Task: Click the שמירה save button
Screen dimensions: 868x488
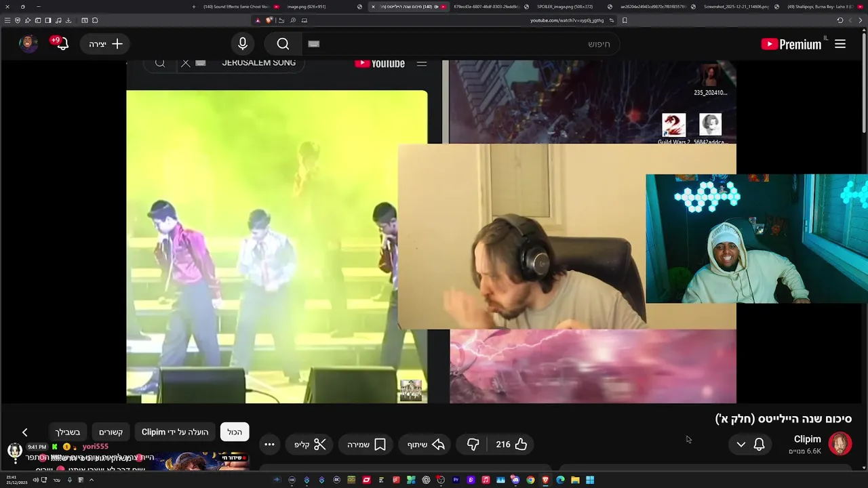Action: pos(366,445)
